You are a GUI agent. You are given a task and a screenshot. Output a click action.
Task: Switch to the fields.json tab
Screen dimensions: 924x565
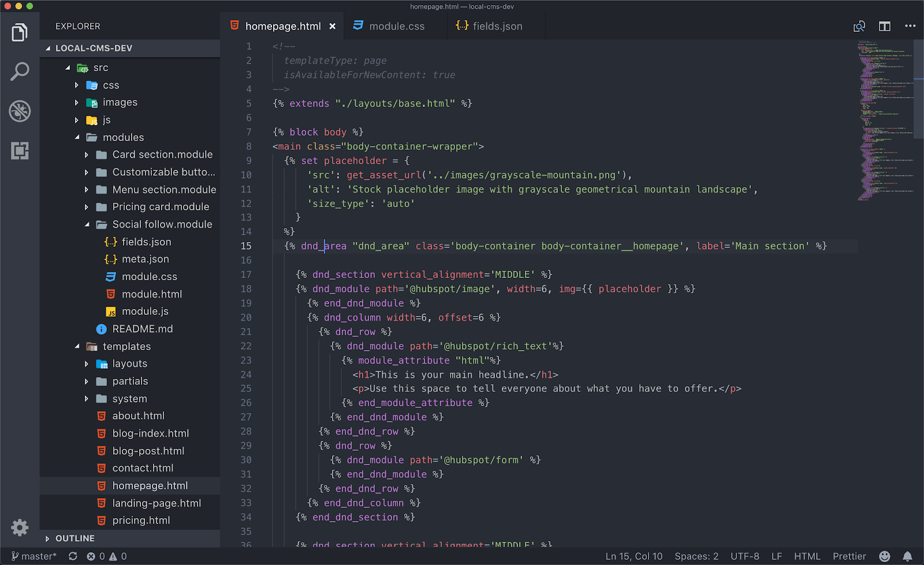click(497, 26)
